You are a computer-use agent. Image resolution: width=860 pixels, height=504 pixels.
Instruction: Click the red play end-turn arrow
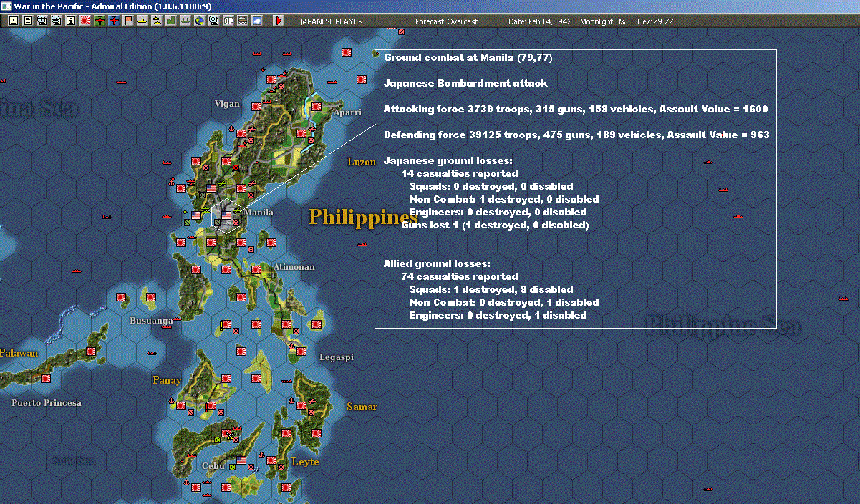[279, 21]
